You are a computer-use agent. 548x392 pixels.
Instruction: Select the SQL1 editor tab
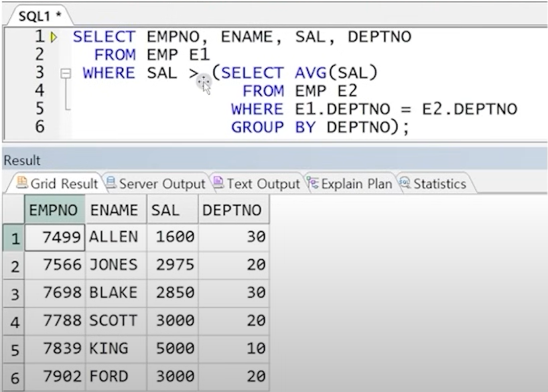coord(40,16)
